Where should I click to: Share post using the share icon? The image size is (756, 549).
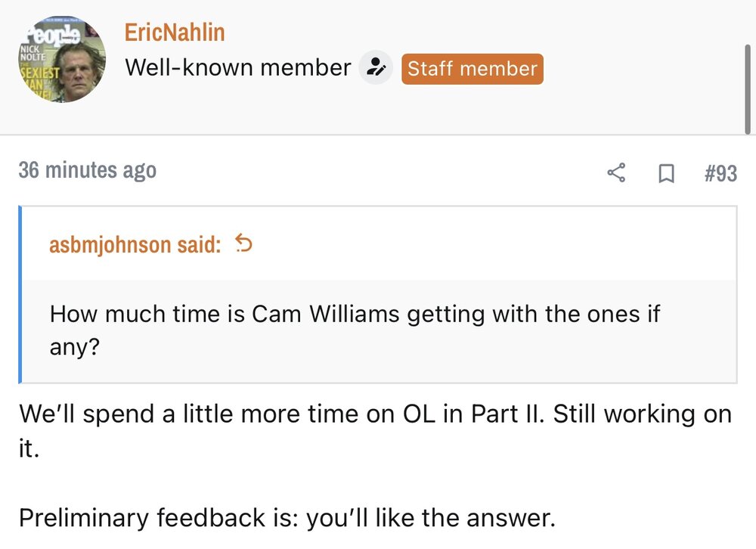point(617,173)
